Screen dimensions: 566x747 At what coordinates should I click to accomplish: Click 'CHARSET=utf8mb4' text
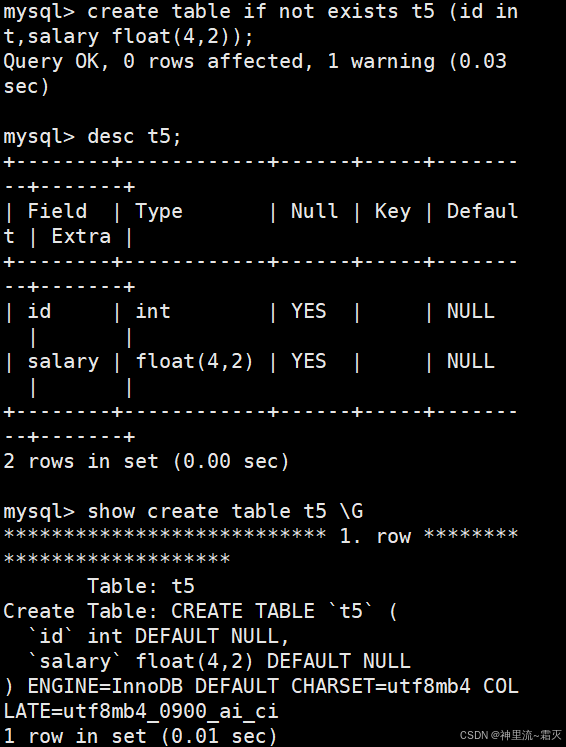[x=381, y=686]
